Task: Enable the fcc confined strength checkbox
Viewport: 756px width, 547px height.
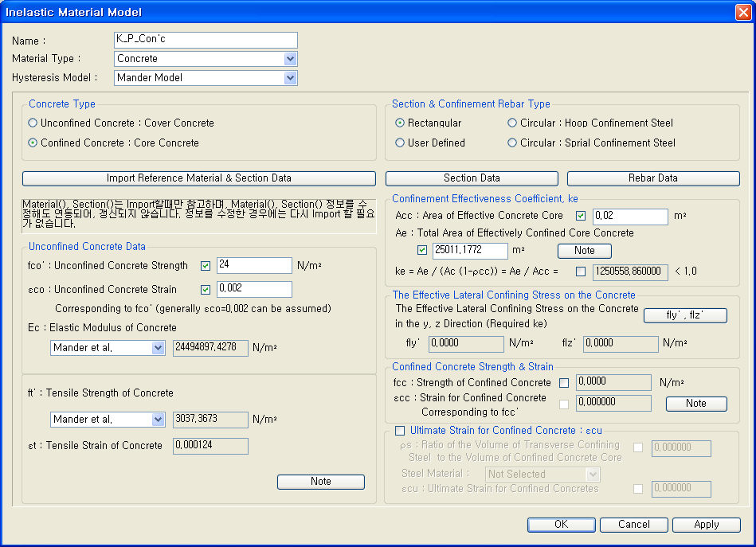Action: click(x=564, y=383)
